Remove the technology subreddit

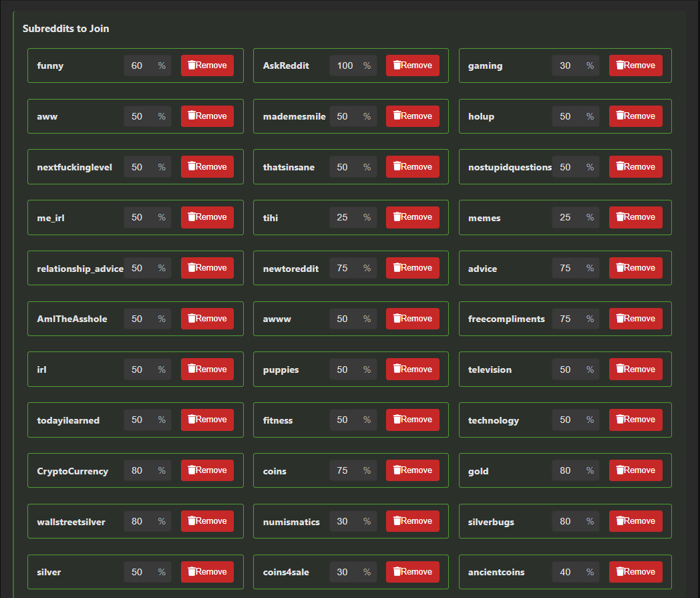(x=636, y=420)
